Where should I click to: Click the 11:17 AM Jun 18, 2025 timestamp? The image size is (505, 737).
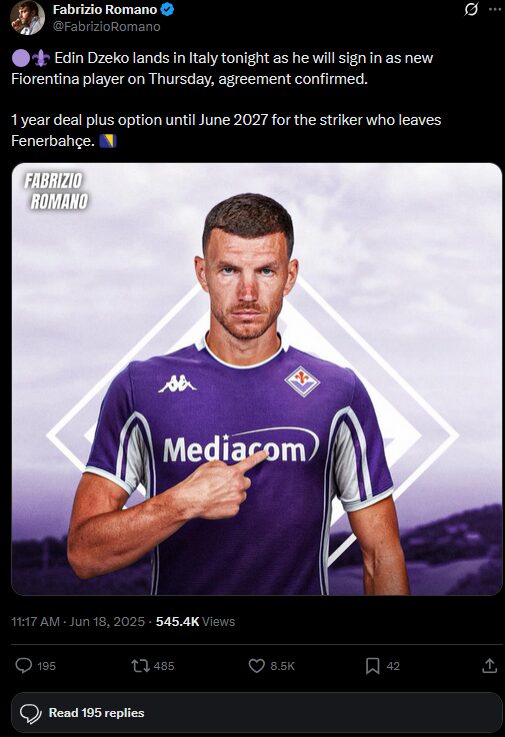tap(78, 621)
